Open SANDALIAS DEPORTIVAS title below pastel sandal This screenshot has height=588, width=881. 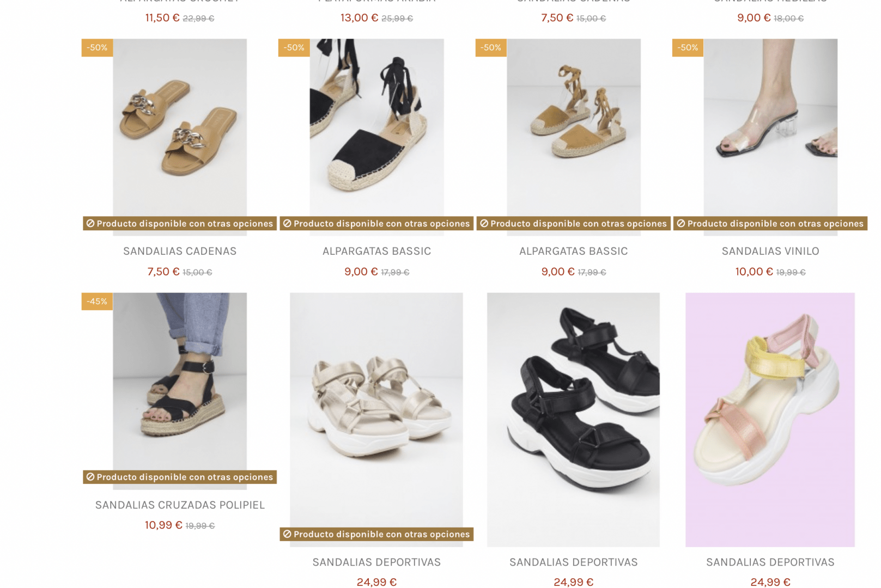coord(770,562)
